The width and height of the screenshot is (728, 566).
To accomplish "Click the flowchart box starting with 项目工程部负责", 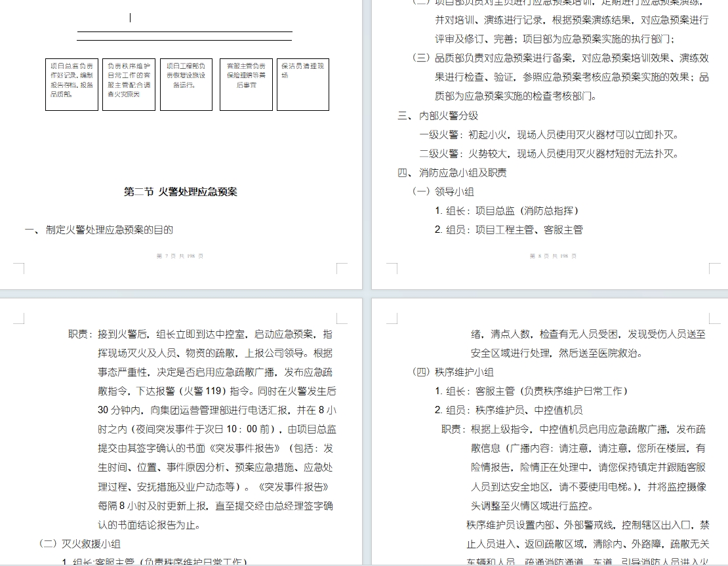I will point(186,84).
